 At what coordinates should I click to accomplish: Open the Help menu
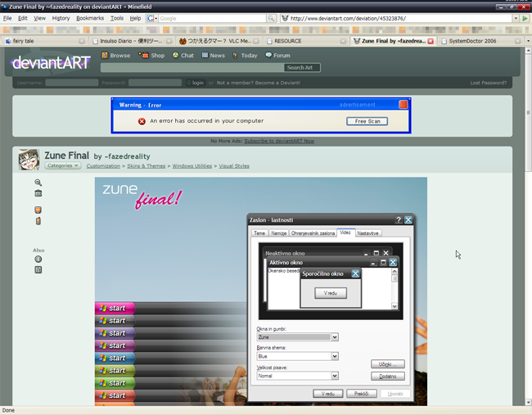coord(135,18)
